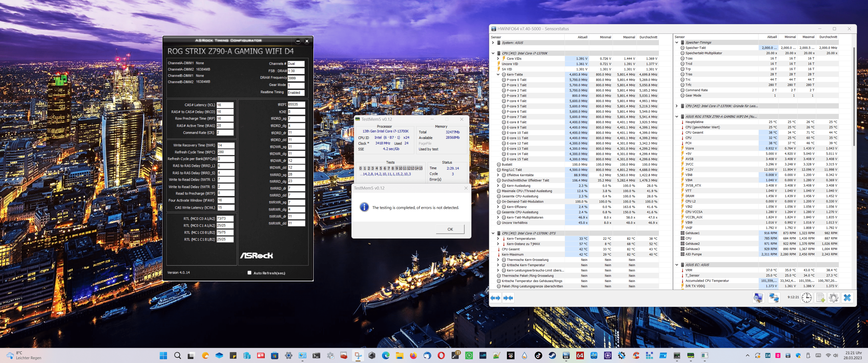Image resolution: width=868 pixels, height=363 pixels.
Task: Select the P-core 0 Takt row
Action: [x=574, y=80]
